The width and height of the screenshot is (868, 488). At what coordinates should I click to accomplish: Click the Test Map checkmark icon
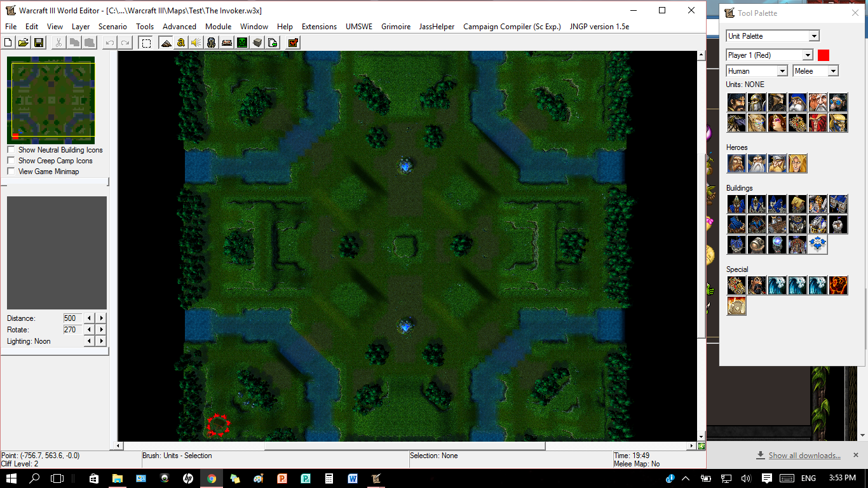(293, 43)
